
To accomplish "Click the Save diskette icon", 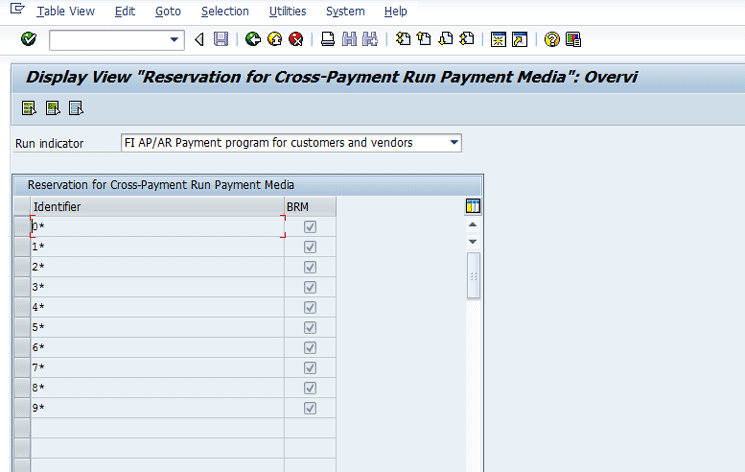I will [x=221, y=39].
